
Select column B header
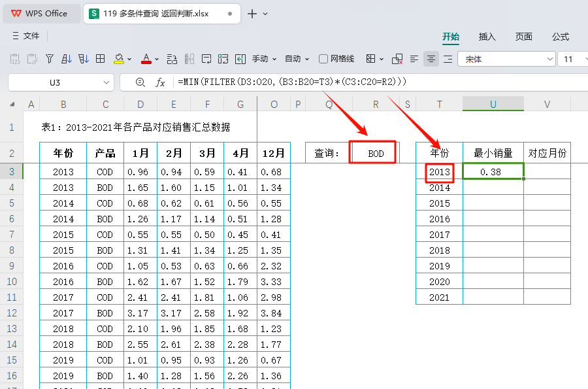coord(63,104)
